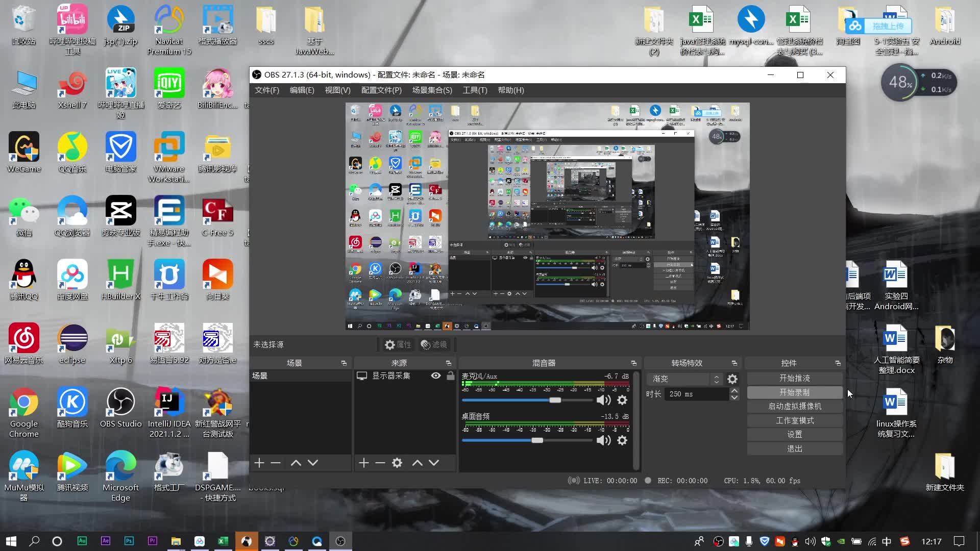This screenshot has width=980, height=551.
Task: Open 回收站 desktop icon
Action: click(x=24, y=25)
